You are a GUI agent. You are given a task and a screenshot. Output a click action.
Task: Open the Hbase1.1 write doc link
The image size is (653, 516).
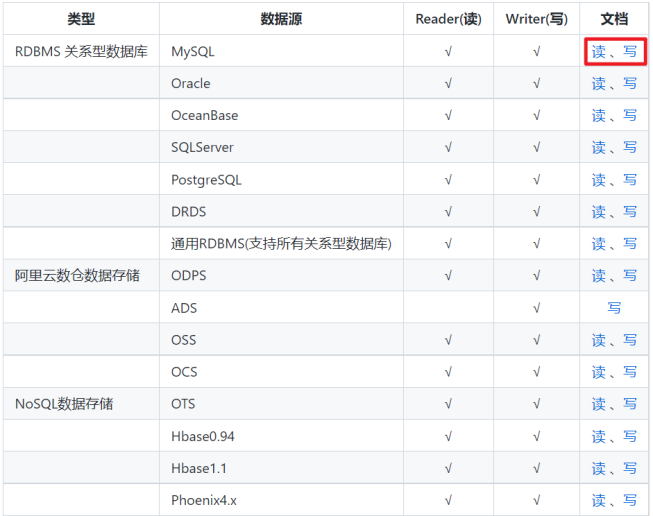[630, 469]
